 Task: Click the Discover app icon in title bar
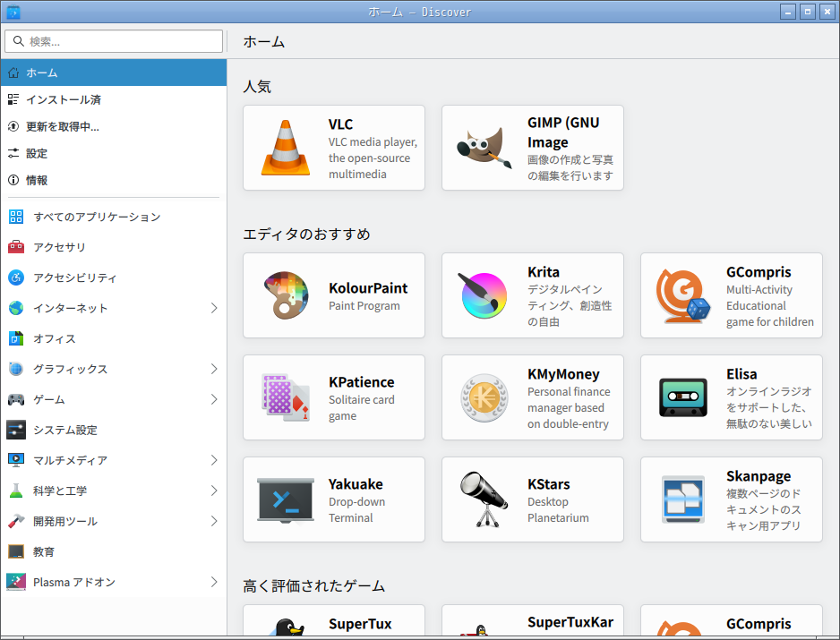pos(13,12)
